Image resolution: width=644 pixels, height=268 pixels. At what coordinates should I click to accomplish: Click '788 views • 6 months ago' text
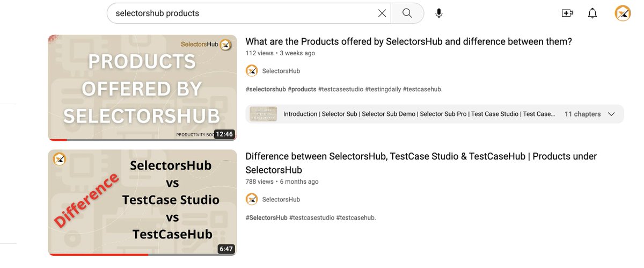click(282, 182)
